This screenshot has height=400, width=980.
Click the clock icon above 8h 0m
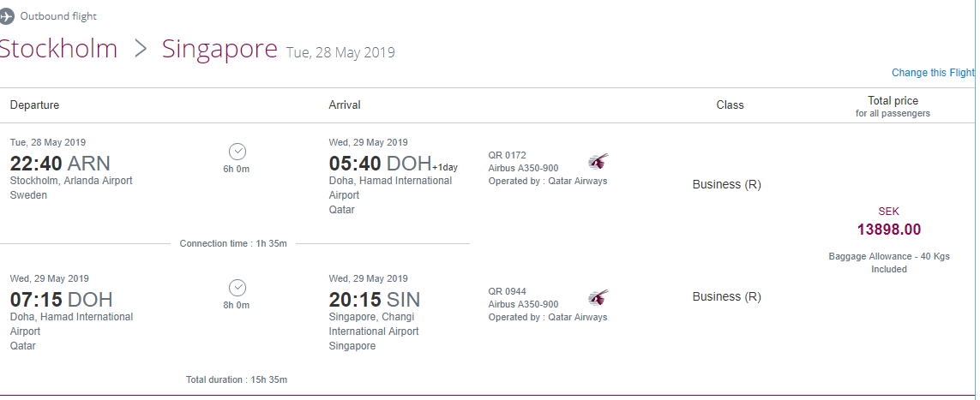237,288
